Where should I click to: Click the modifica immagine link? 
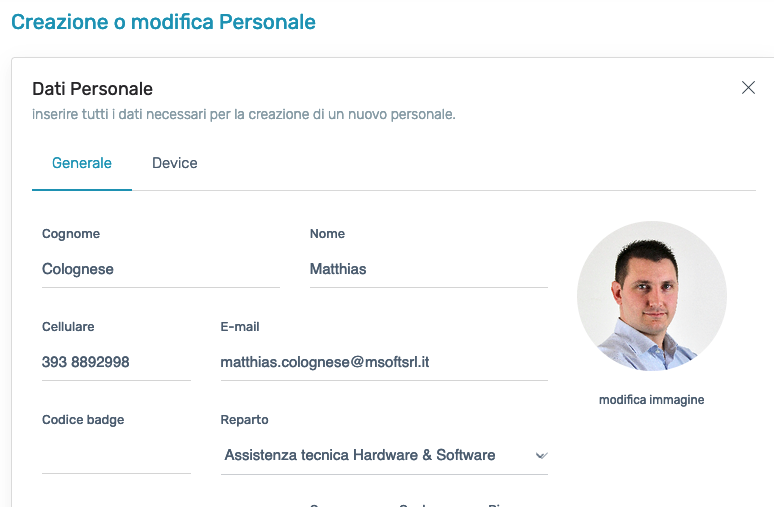(652, 400)
